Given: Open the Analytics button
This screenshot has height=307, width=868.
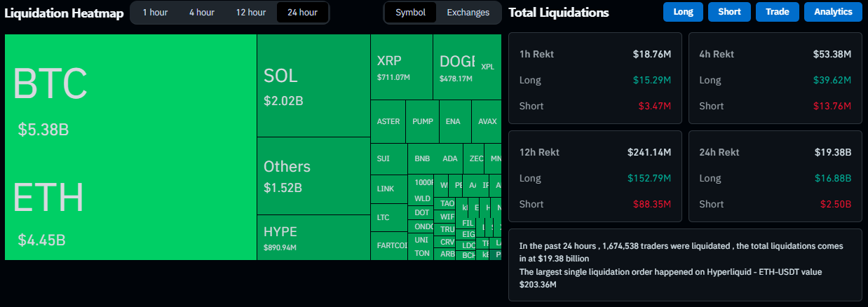Looking at the screenshot, I should click(833, 12).
